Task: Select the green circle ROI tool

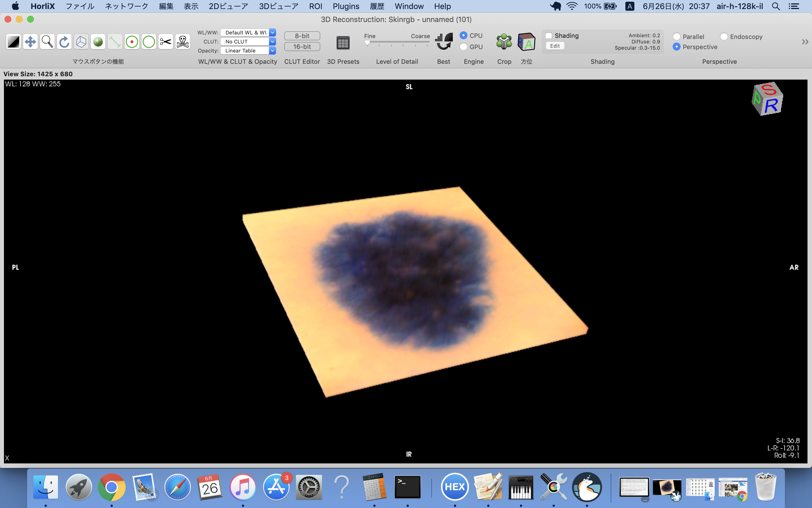Action: [x=149, y=42]
